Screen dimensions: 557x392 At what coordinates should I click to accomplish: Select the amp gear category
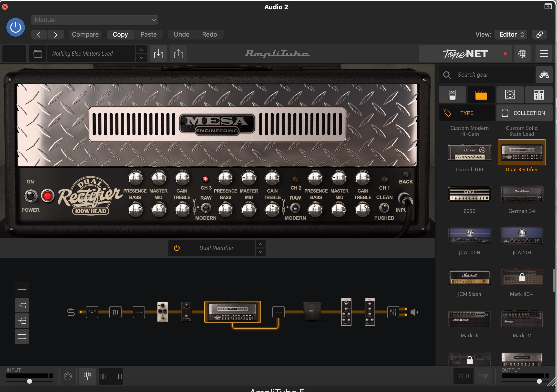(x=481, y=95)
